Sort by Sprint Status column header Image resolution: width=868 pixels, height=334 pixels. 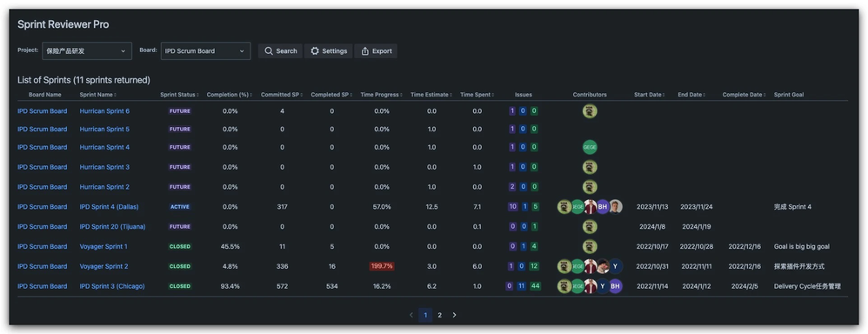(179, 95)
